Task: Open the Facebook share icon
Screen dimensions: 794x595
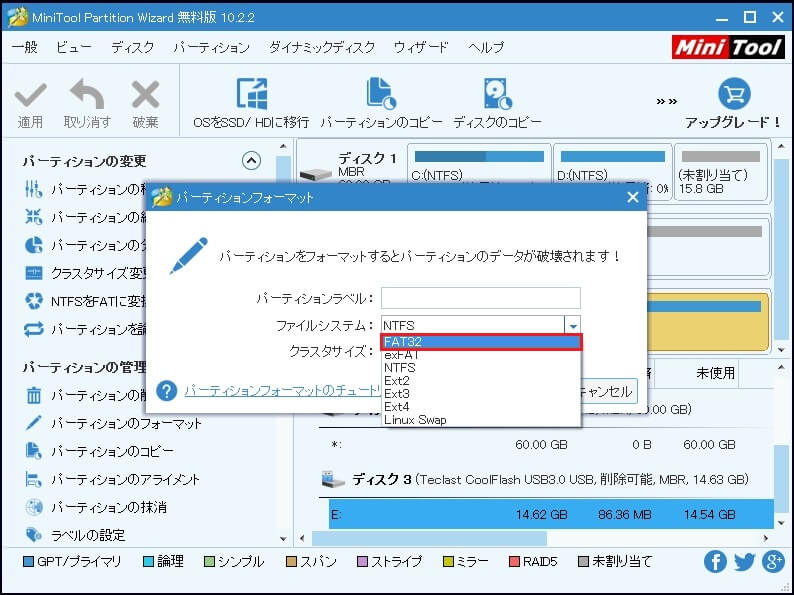Action: pyautogui.click(x=715, y=562)
